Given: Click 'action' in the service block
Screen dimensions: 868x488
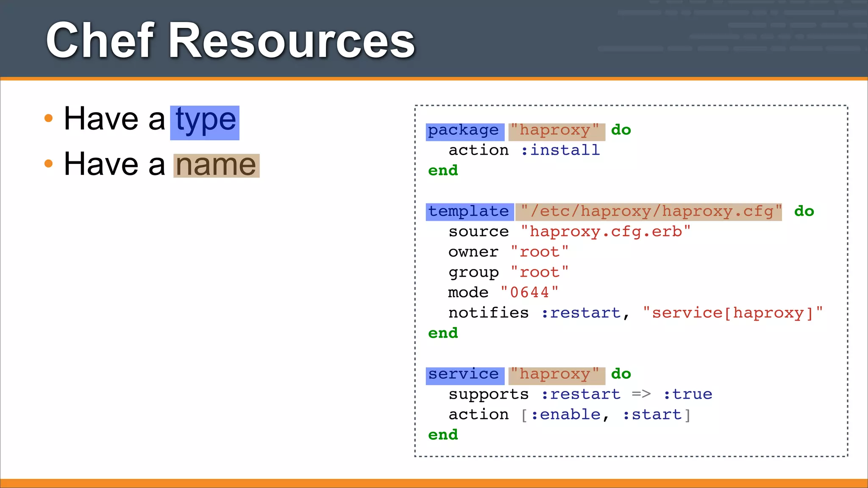Looking at the screenshot, I should coord(479,415).
